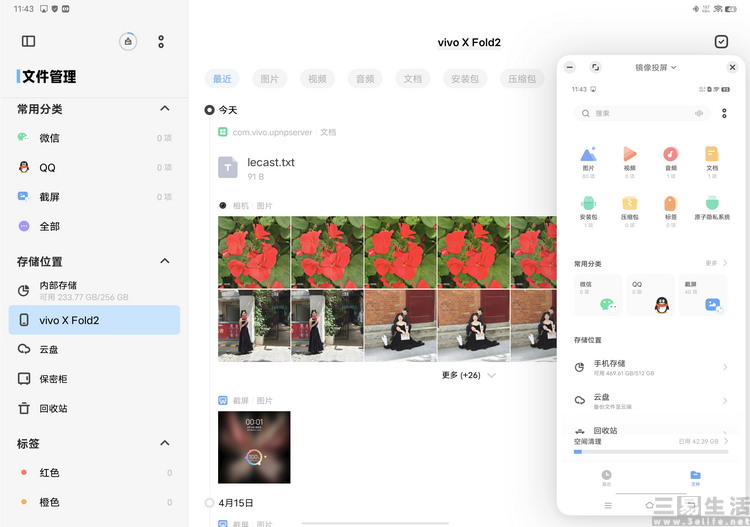Switch to the 安装包 filter tab
The height and width of the screenshot is (527, 750).
tap(464, 79)
